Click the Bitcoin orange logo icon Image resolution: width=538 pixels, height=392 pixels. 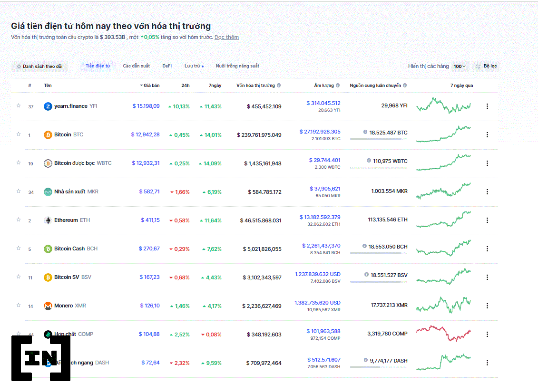48,135
